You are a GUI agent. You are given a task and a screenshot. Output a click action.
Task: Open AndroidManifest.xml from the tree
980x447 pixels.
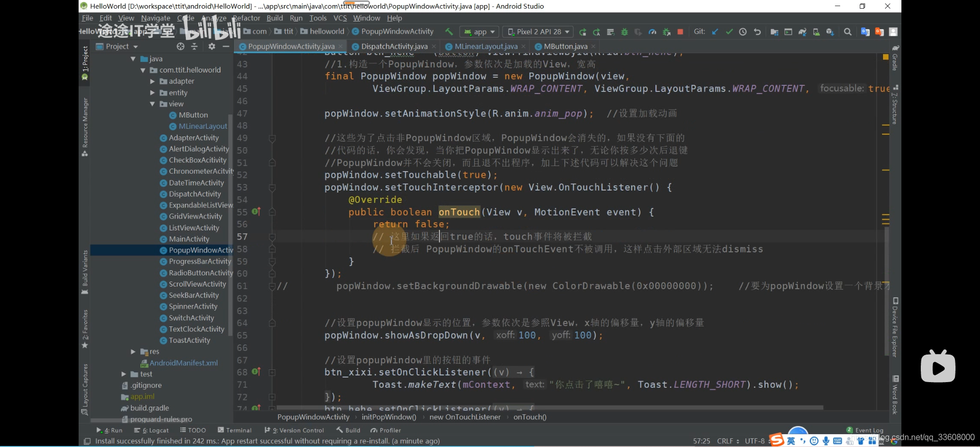point(183,363)
